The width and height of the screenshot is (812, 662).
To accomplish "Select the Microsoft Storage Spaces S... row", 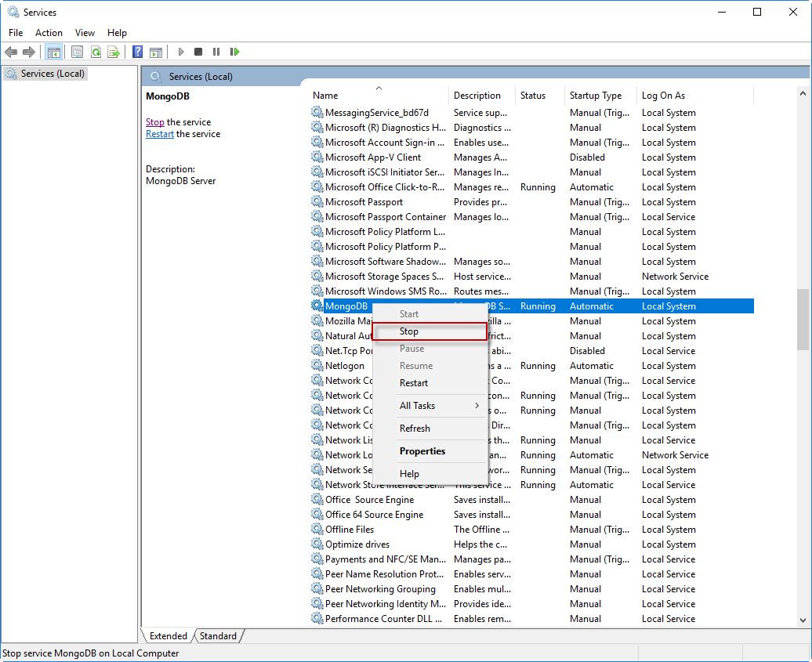I will [532, 277].
